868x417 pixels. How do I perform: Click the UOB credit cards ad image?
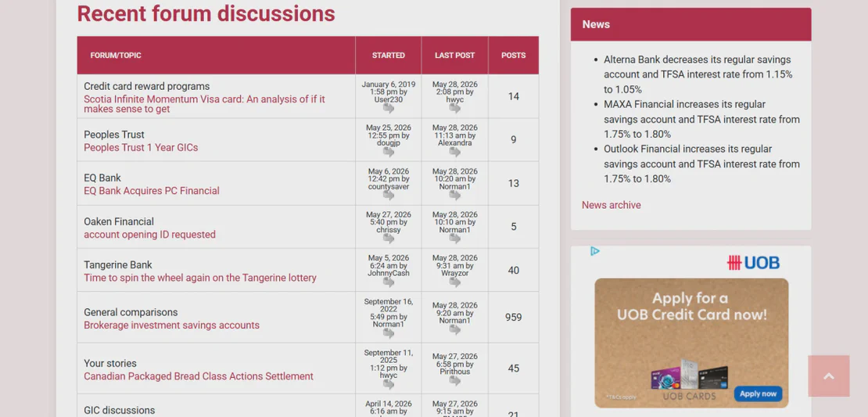click(x=691, y=343)
